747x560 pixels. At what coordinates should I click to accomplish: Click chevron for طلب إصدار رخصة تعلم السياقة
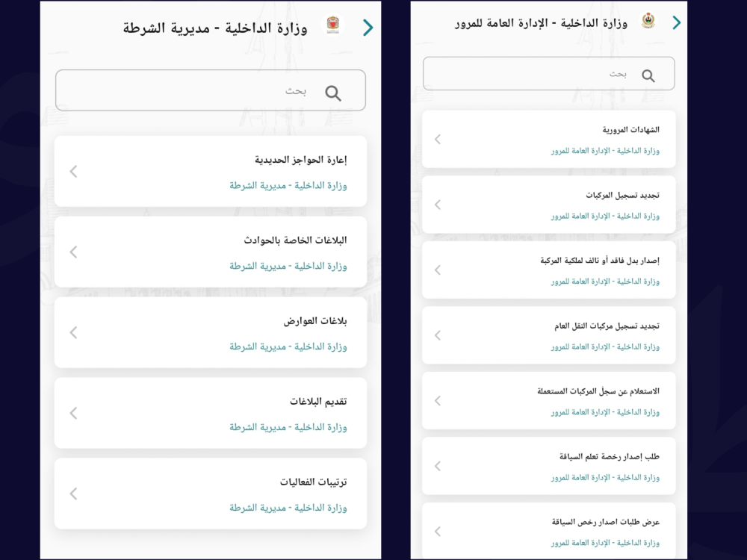click(438, 466)
